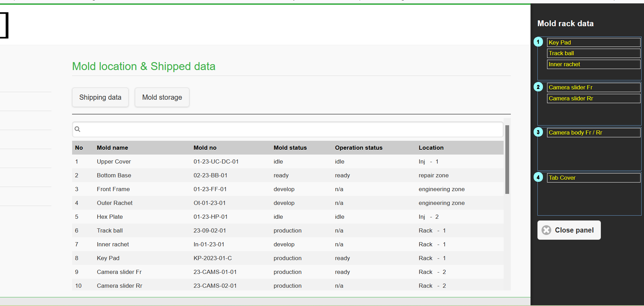Select Tab Cover in rack 4
The width and height of the screenshot is (644, 306).
[x=593, y=178]
